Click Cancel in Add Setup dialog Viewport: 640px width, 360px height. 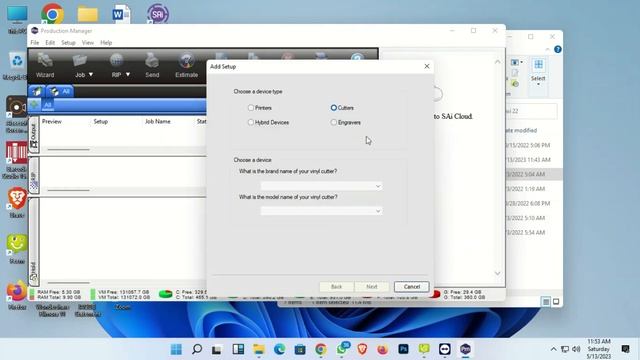(411, 287)
